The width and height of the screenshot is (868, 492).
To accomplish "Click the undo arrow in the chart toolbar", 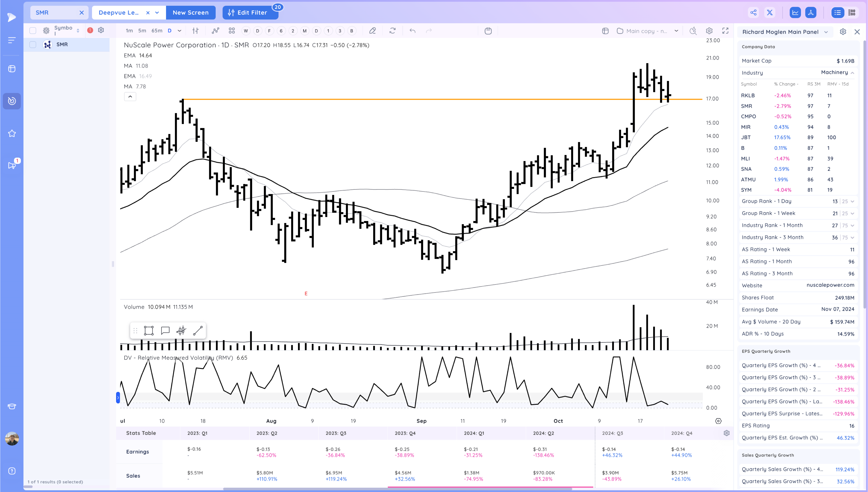I will [412, 31].
